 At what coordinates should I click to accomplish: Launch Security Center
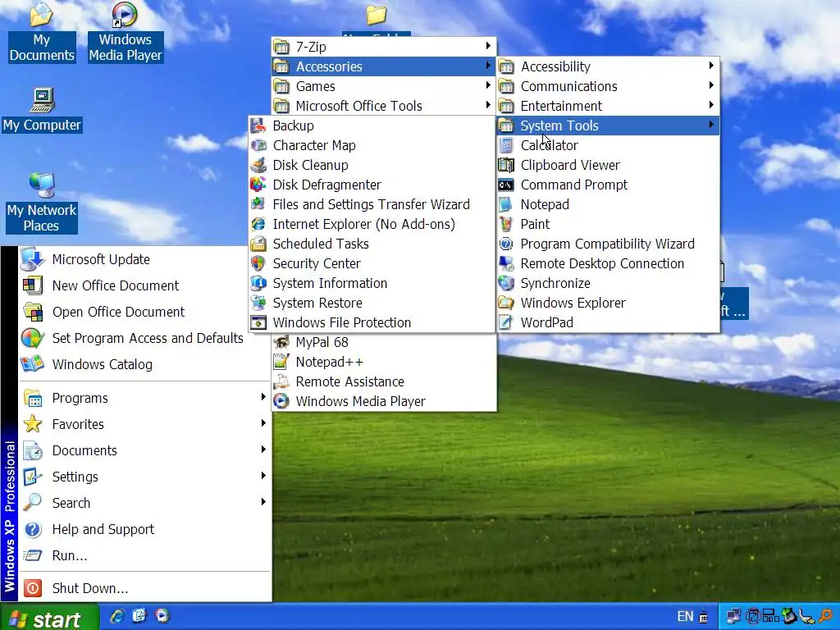click(372, 263)
